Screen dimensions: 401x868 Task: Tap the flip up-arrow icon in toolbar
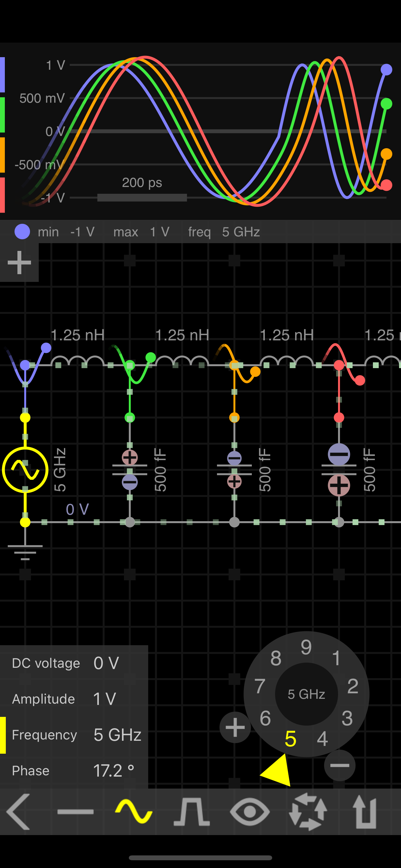pos(364,812)
